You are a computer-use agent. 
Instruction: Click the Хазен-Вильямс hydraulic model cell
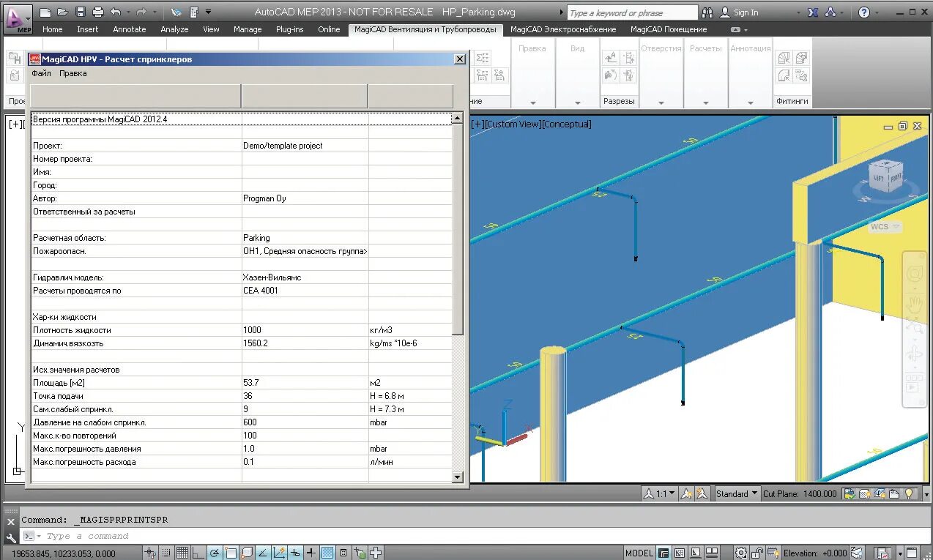coord(305,277)
